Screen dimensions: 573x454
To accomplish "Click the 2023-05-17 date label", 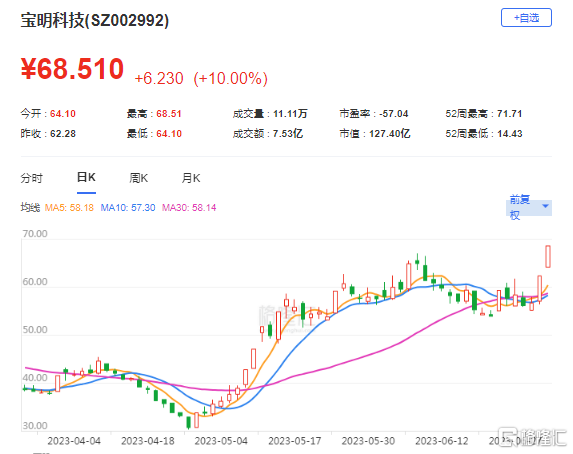I will pyautogui.click(x=295, y=441).
